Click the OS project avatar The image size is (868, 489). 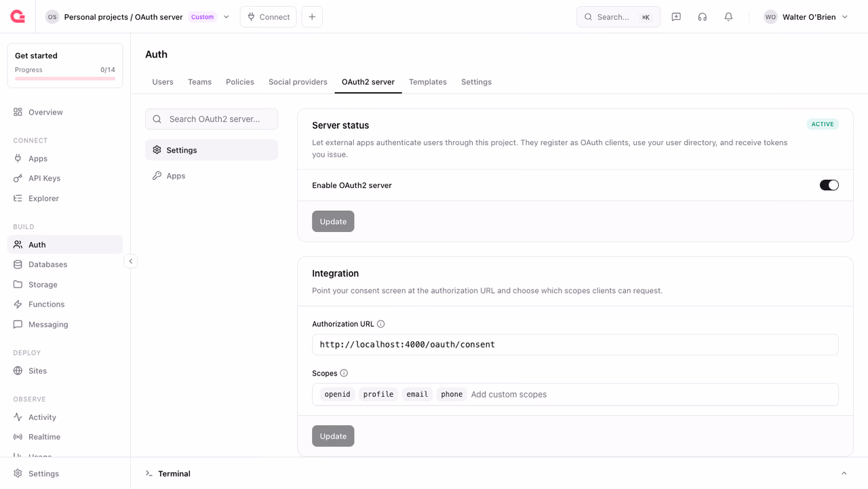point(52,17)
